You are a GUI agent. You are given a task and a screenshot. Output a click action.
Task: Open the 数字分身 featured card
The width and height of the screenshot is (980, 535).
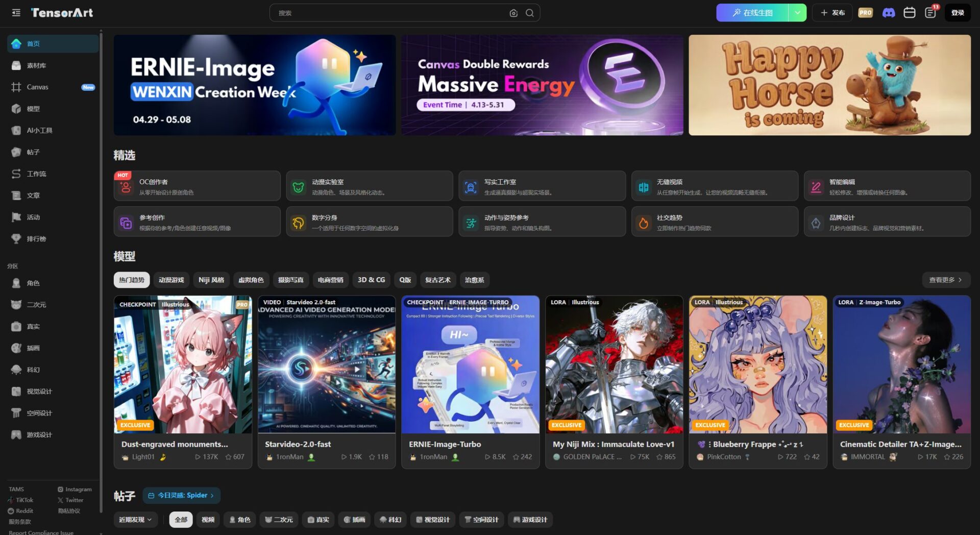click(370, 222)
